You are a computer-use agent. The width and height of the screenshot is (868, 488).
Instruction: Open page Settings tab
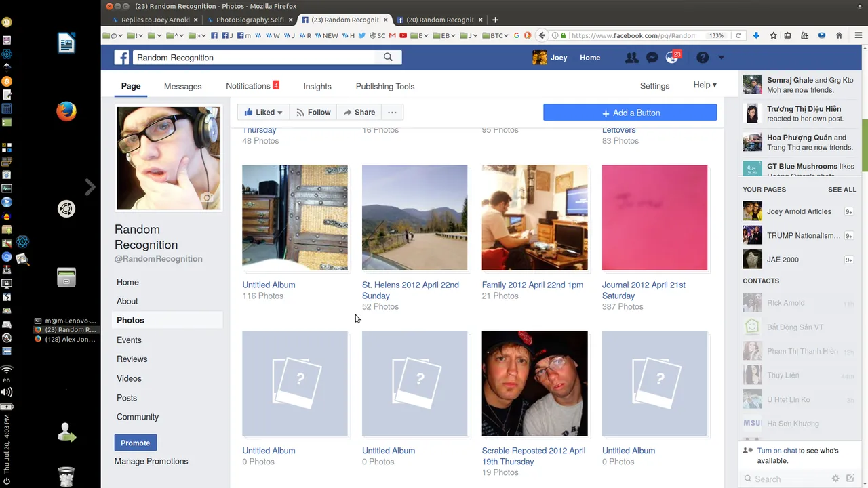click(x=654, y=86)
